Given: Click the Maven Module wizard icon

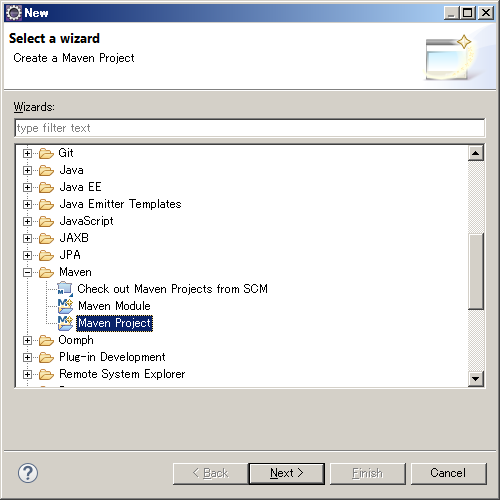Looking at the screenshot, I should point(65,306).
